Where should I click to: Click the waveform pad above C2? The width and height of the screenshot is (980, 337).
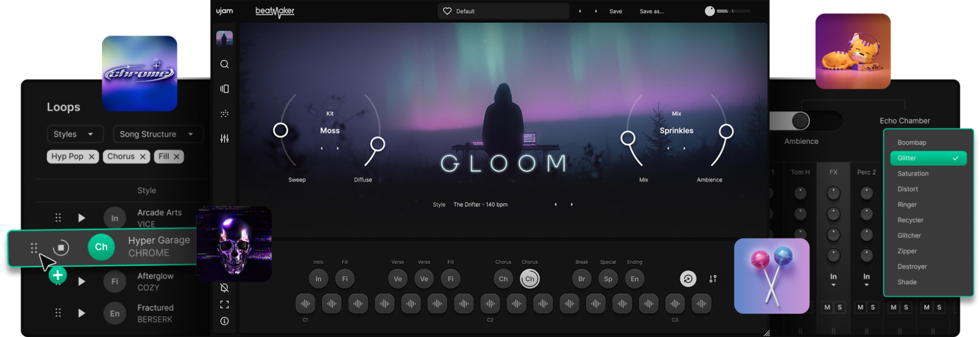(x=490, y=304)
